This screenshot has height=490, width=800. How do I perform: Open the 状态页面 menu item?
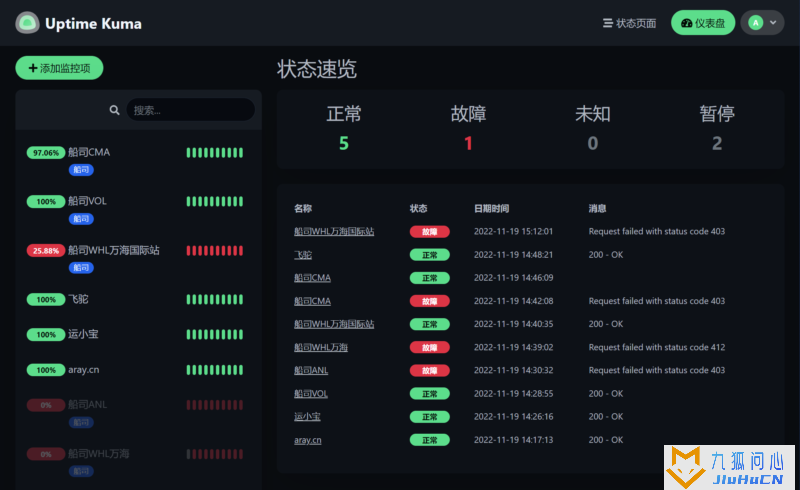click(x=629, y=23)
